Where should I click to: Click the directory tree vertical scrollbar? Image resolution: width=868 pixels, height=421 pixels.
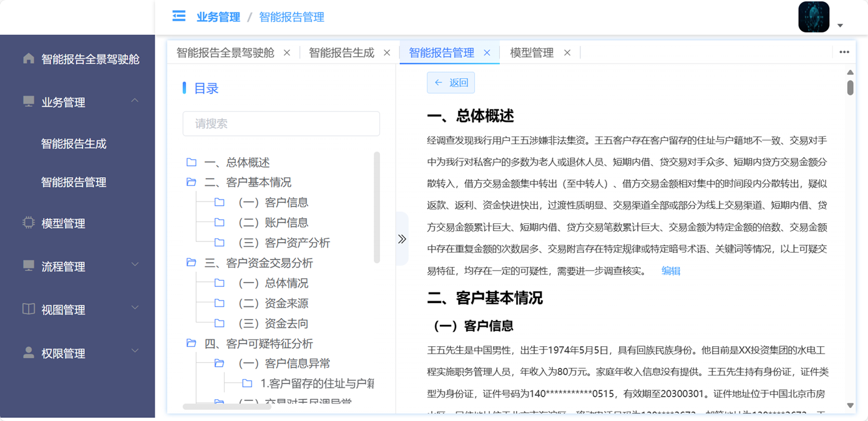click(x=376, y=207)
